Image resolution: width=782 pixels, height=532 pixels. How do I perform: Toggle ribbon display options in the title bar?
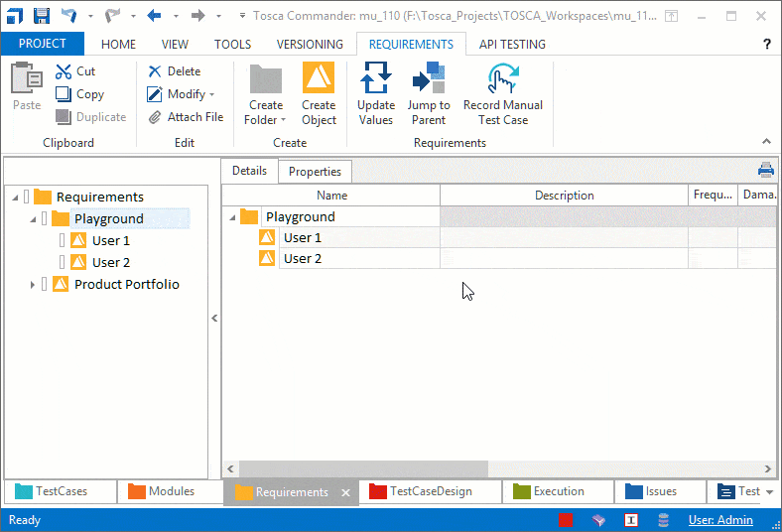pyautogui.click(x=671, y=16)
